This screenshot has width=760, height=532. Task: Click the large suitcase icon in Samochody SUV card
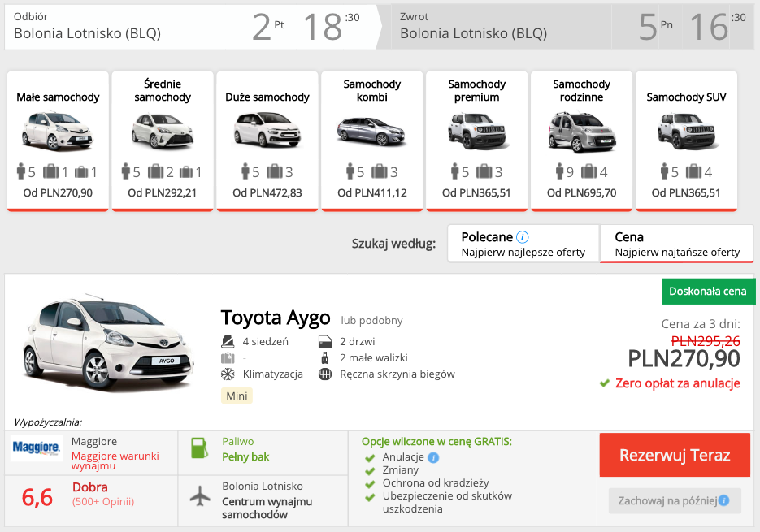click(693, 171)
